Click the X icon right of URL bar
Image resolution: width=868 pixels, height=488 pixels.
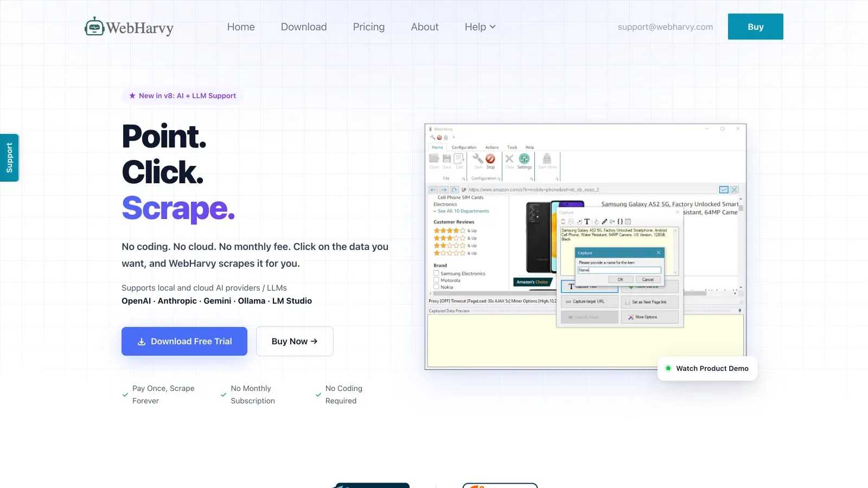tap(734, 190)
